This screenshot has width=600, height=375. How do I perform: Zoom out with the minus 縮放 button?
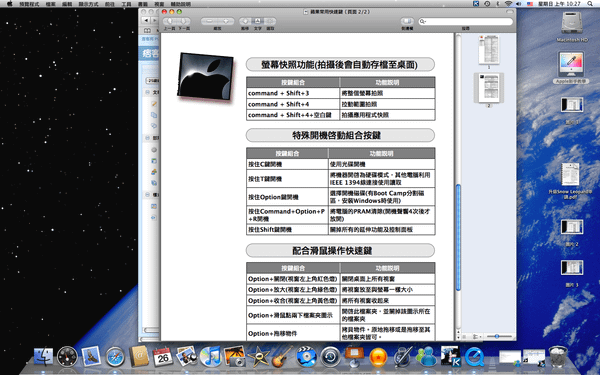tap(209, 21)
